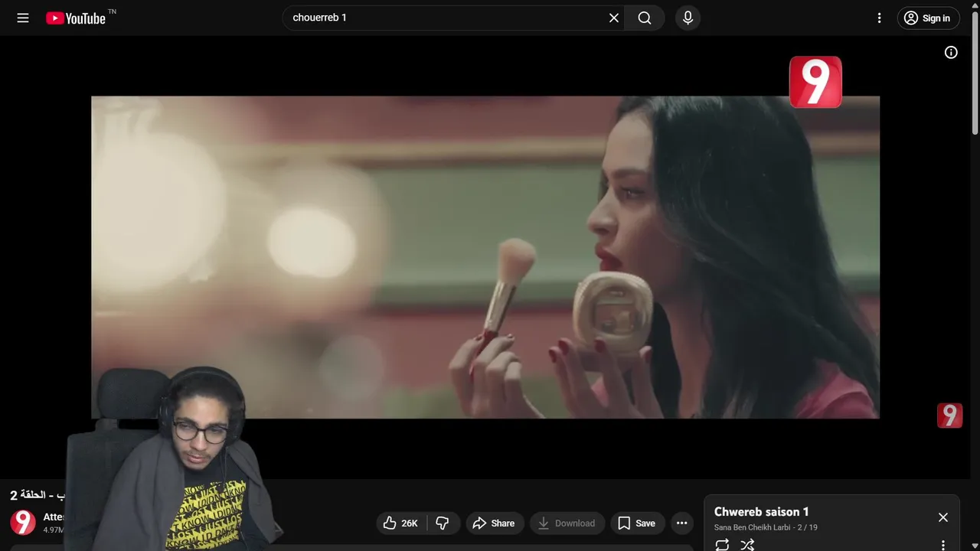Share the video
980x551 pixels.
tap(495, 523)
